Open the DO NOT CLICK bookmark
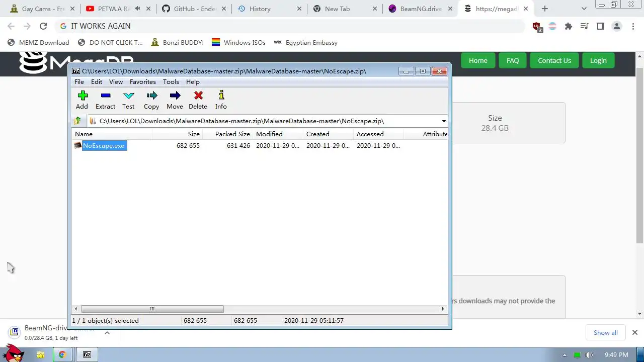This screenshot has width=644, height=362. 109,42
